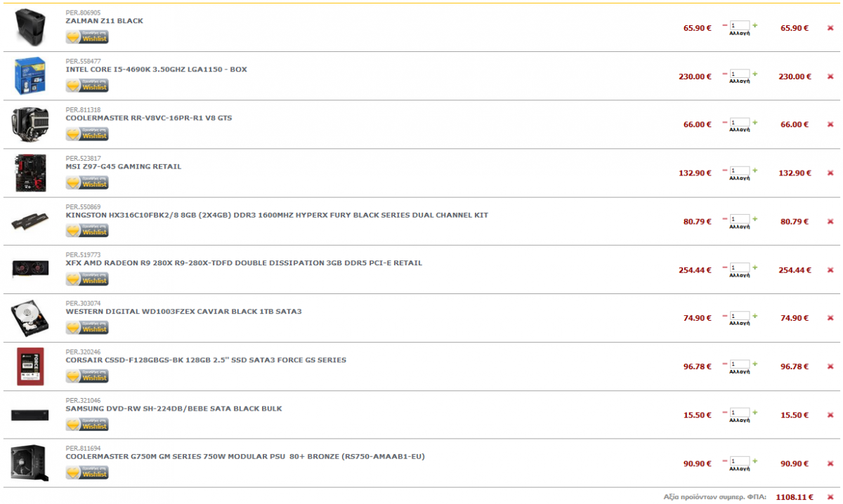Remove Coolermaster G750M PSU from cart
843x504 pixels.
pyautogui.click(x=830, y=463)
